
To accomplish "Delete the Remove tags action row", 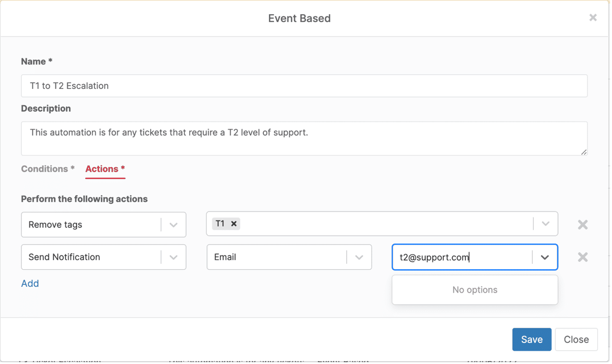I will click(582, 225).
